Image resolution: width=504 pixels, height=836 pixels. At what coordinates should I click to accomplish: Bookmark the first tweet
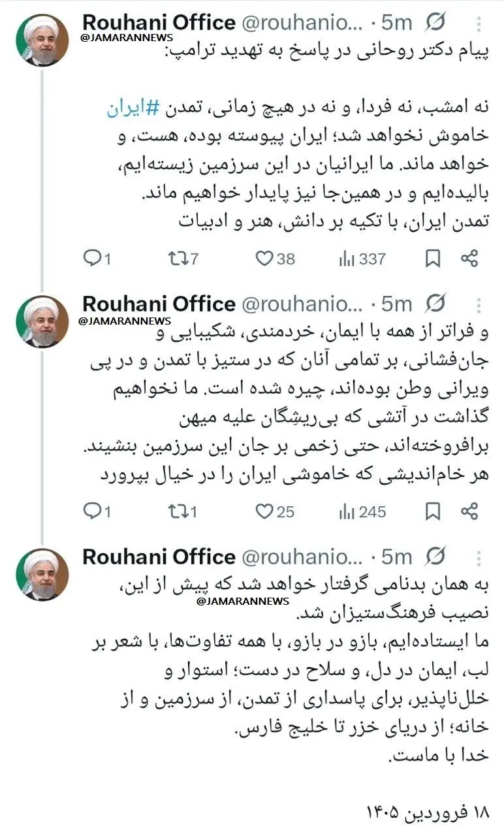pos(432,259)
